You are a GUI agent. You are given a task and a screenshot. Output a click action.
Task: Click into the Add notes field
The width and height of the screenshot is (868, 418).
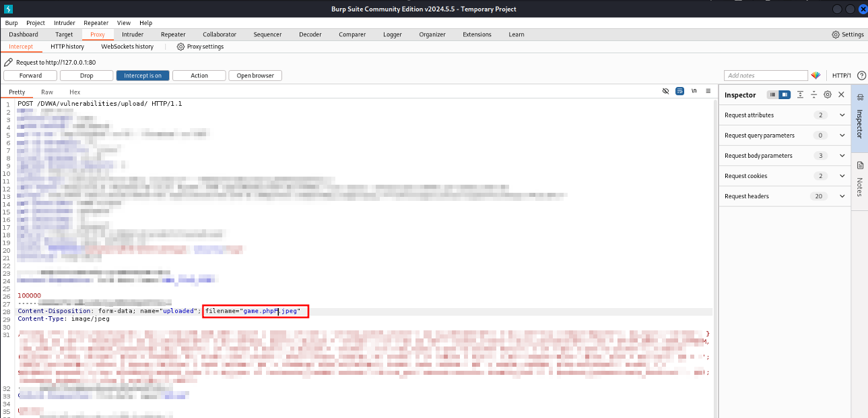(x=766, y=76)
